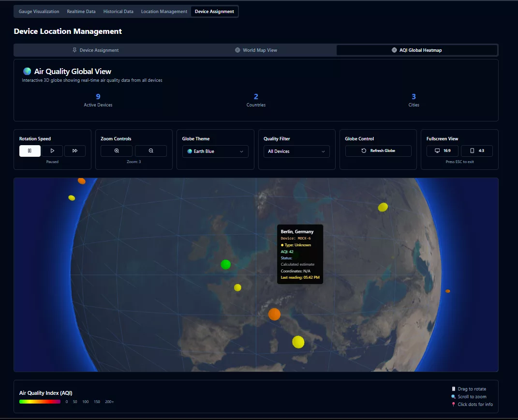Click the Earth emoji in Air Quality Global View header
The image size is (518, 420).
click(27, 71)
